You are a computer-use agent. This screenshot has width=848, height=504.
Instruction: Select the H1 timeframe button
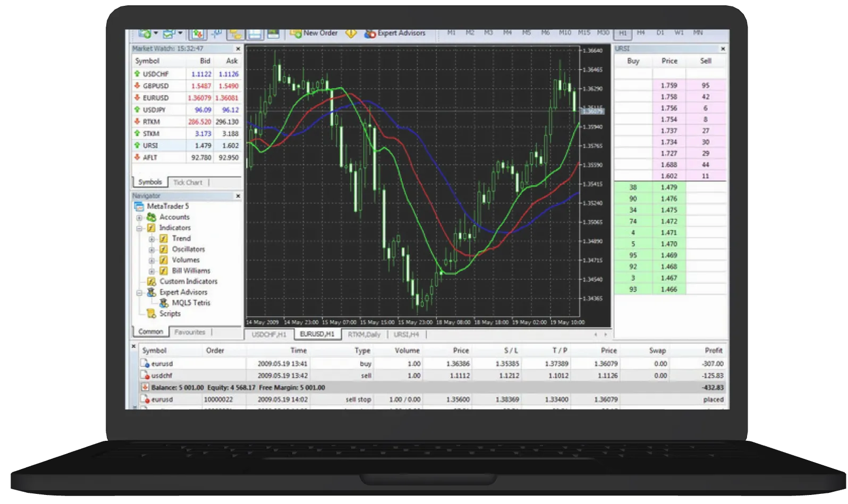[x=623, y=33]
